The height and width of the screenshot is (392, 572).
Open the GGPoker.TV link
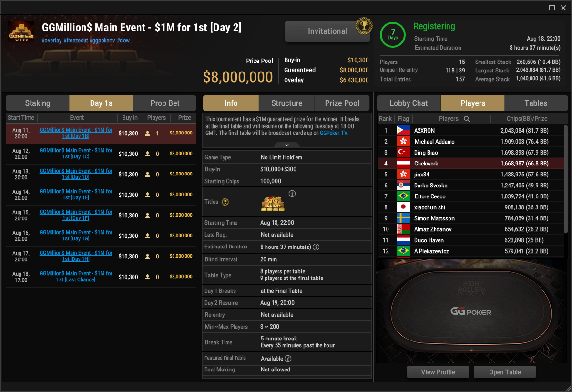point(334,134)
